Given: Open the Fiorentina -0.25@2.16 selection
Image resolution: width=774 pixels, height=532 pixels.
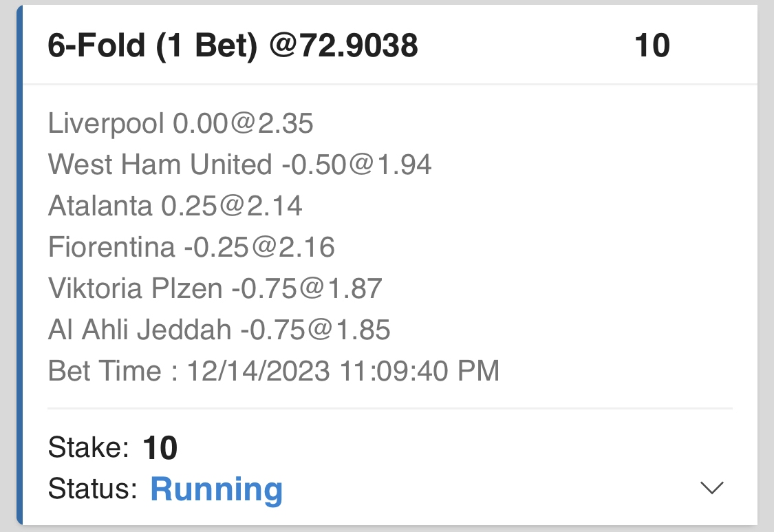Looking at the screenshot, I should pyautogui.click(x=191, y=247).
